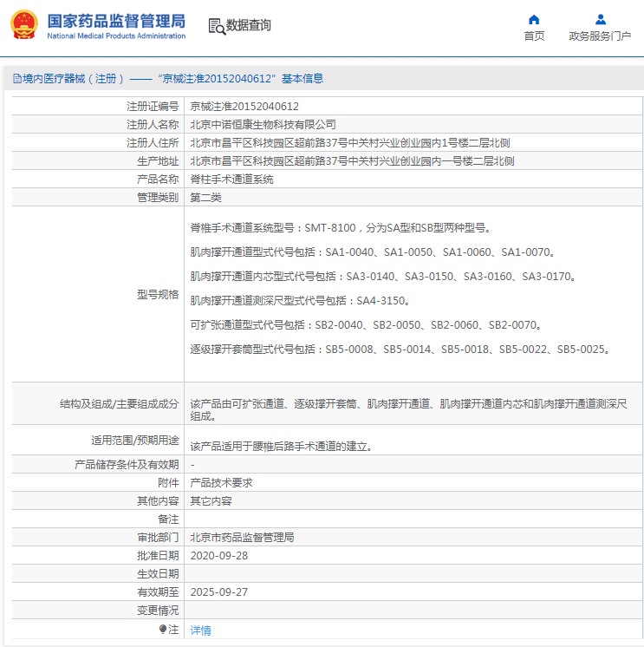
Task: Open the 数据查询 search icon
Action: tap(217, 26)
